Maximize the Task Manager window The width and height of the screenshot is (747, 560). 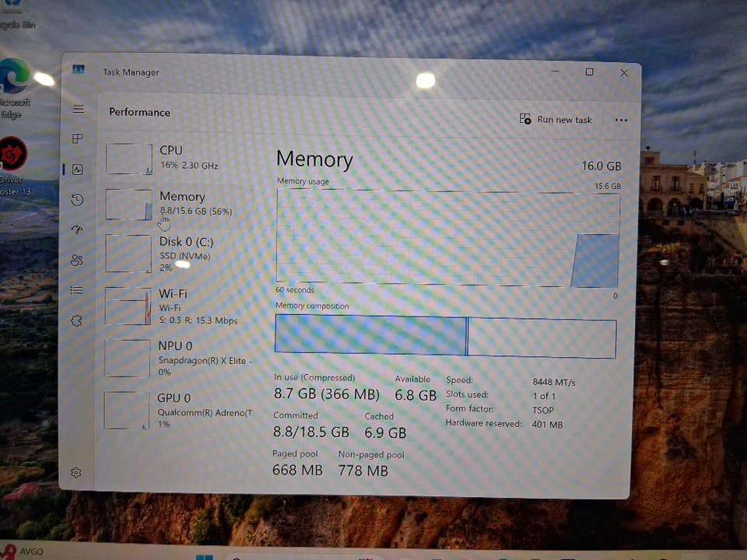pos(589,72)
